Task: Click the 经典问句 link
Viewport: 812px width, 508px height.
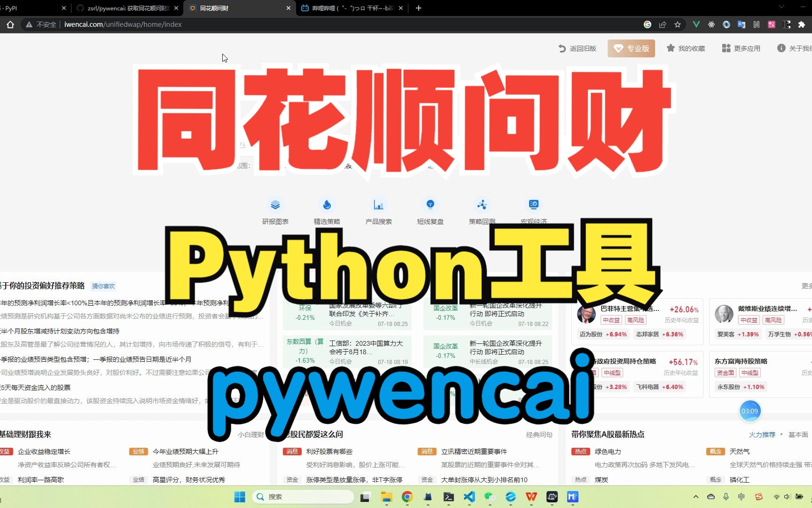Action: coord(539,435)
